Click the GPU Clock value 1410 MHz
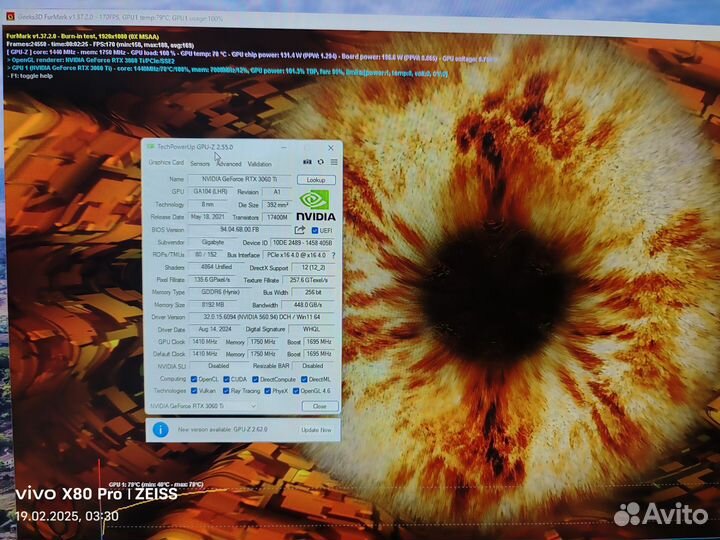Viewport: 720px width, 540px height. (205, 342)
